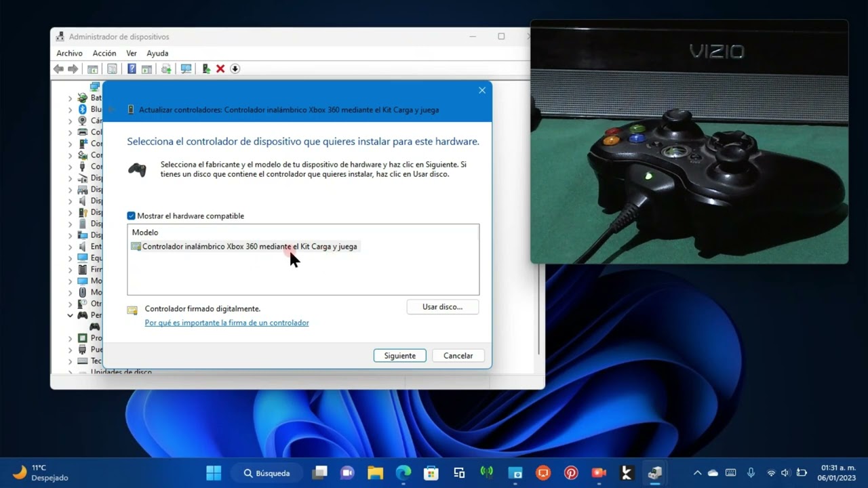Expand the 'Equ' computer tree node
The height and width of the screenshot is (488, 868).
(x=70, y=258)
